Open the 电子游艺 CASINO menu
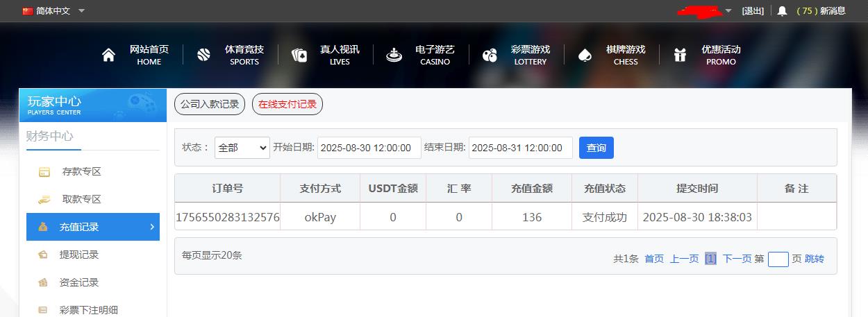 point(435,55)
